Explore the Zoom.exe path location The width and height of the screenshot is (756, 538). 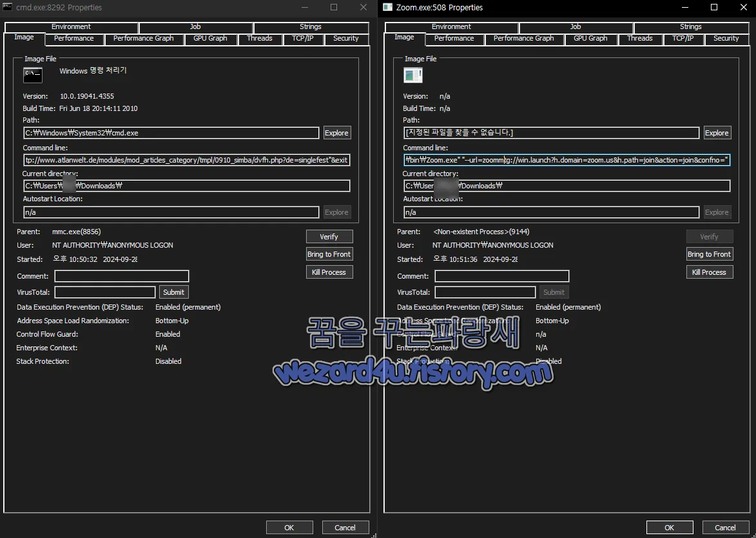717,133
